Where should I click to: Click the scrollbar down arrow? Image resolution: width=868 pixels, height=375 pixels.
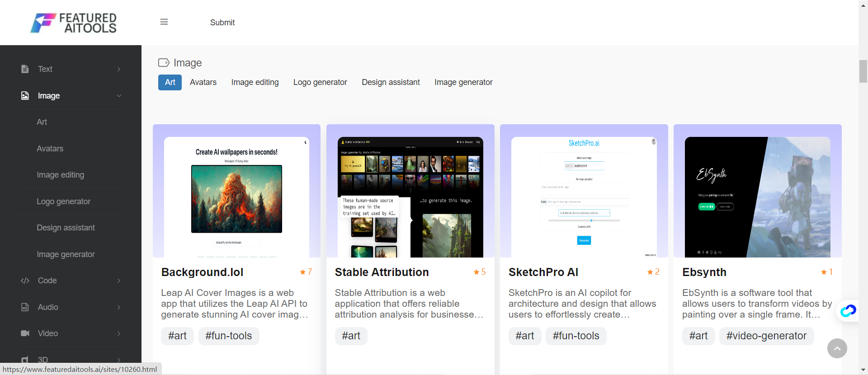[x=863, y=370]
